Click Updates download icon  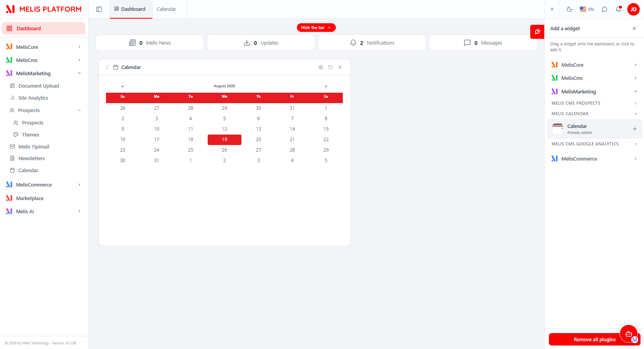pos(247,43)
